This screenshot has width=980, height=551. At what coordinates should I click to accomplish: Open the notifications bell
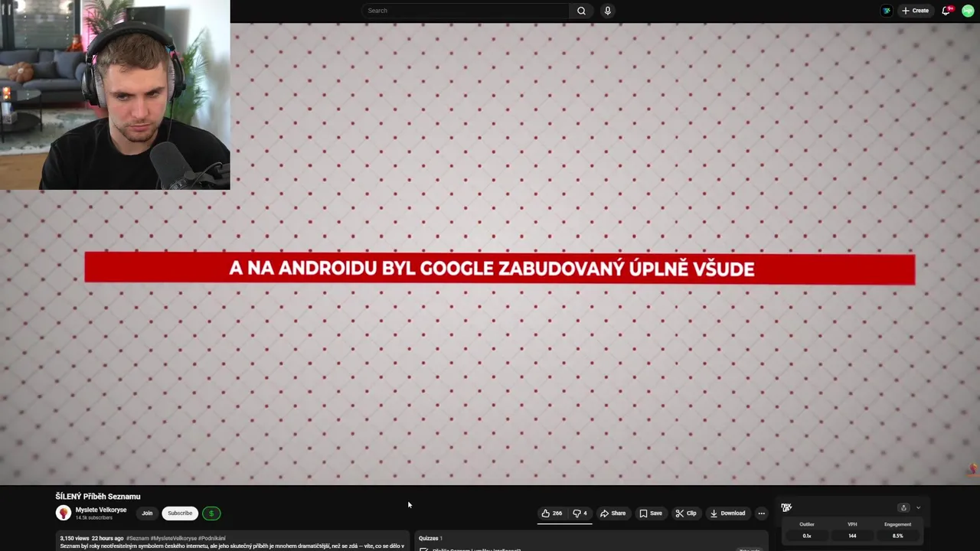(946, 11)
